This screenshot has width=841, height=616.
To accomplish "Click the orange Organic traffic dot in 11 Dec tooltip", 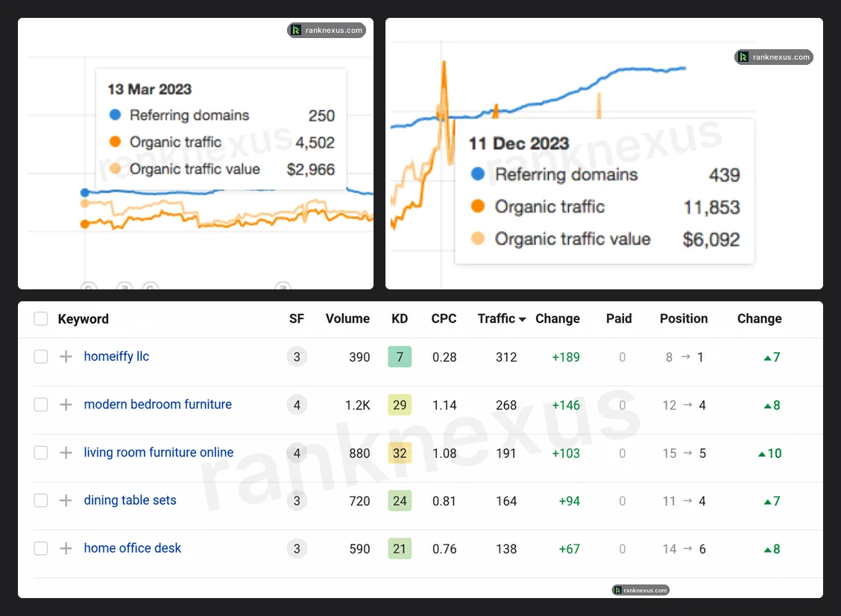I will [477, 206].
